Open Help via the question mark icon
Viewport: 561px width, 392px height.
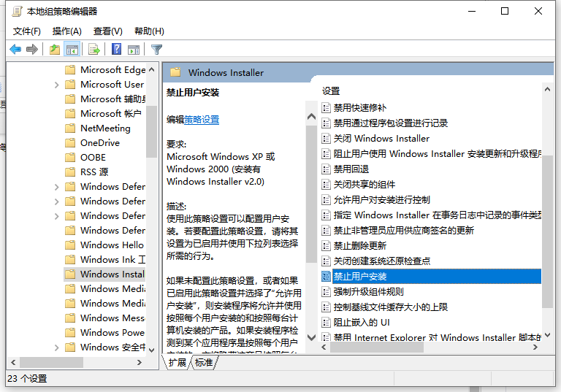pyautogui.click(x=116, y=50)
